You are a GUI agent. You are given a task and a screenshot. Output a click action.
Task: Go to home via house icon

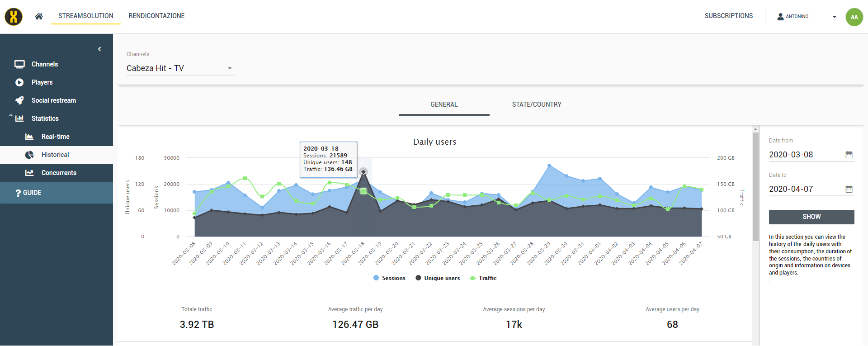point(39,16)
